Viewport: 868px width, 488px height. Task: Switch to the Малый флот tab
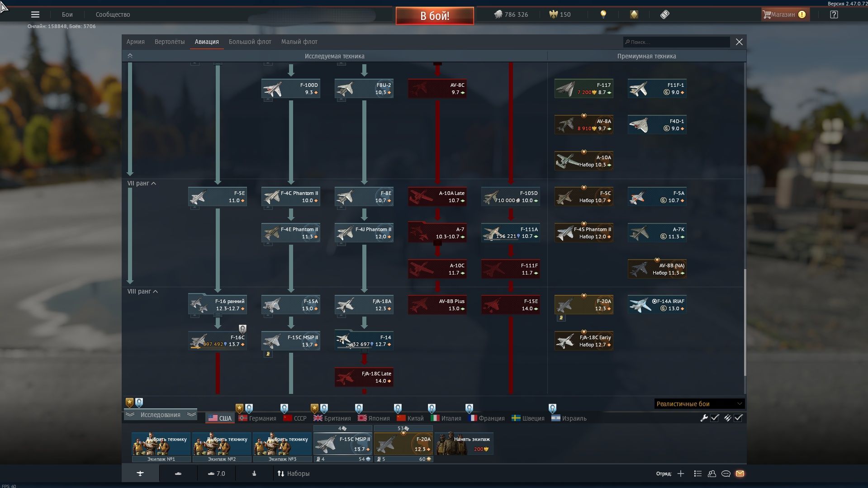pos(299,42)
